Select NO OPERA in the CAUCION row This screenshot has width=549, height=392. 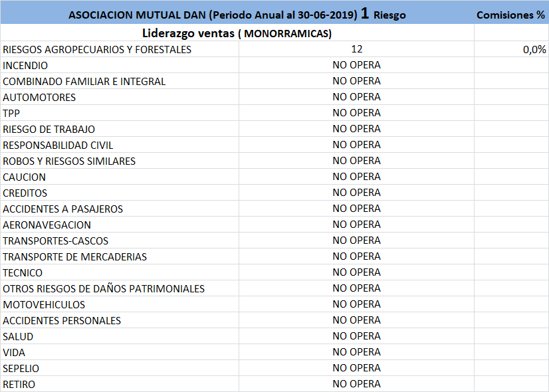(356, 177)
